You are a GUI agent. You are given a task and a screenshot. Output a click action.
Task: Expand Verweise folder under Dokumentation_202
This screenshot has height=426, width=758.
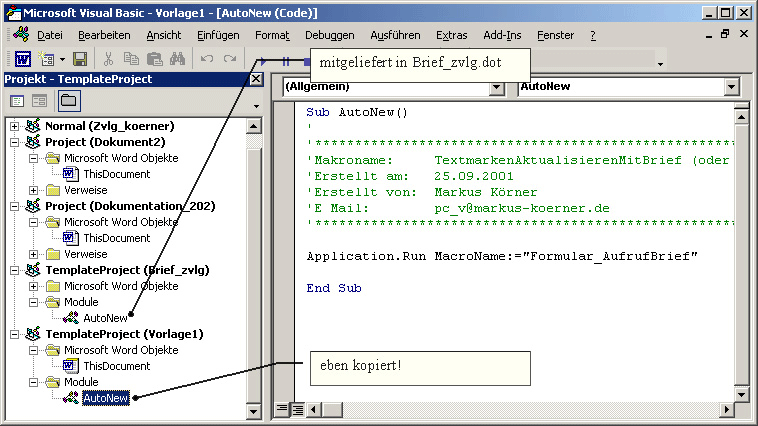[33, 254]
